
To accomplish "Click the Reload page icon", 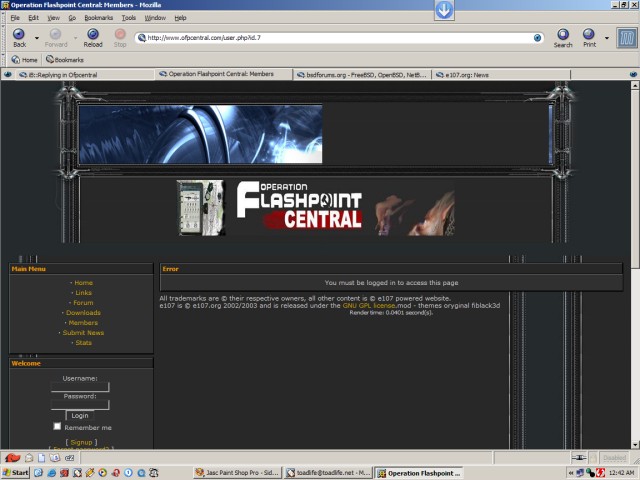I will click(x=93, y=36).
